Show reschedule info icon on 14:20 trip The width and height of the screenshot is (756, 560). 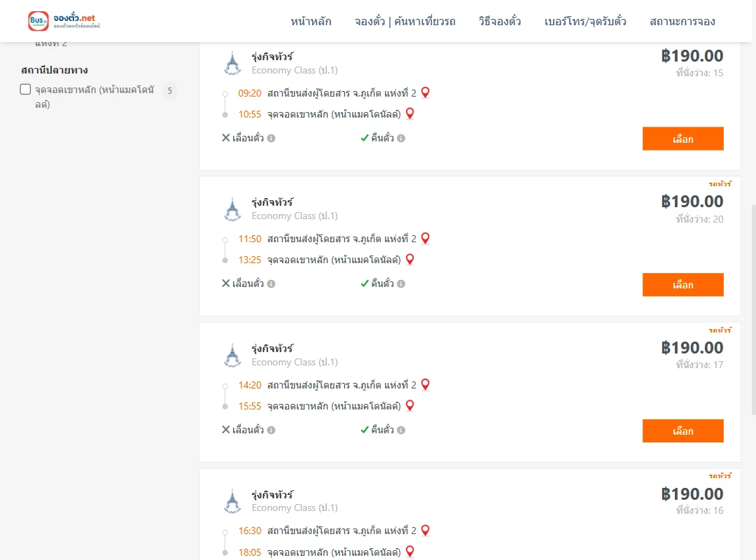click(x=272, y=430)
